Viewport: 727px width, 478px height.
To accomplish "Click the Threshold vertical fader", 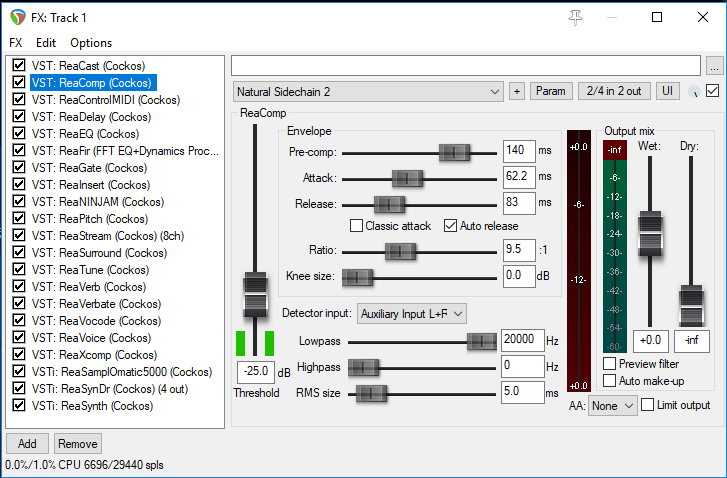I will coord(255,294).
